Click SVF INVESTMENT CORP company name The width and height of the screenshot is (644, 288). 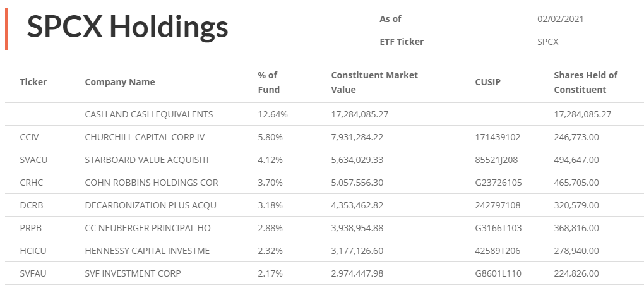coord(133,273)
